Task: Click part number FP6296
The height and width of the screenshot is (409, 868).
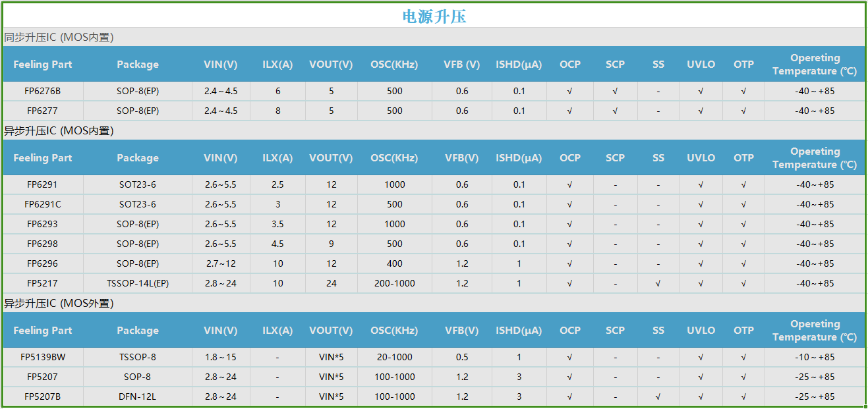Action: (43, 263)
